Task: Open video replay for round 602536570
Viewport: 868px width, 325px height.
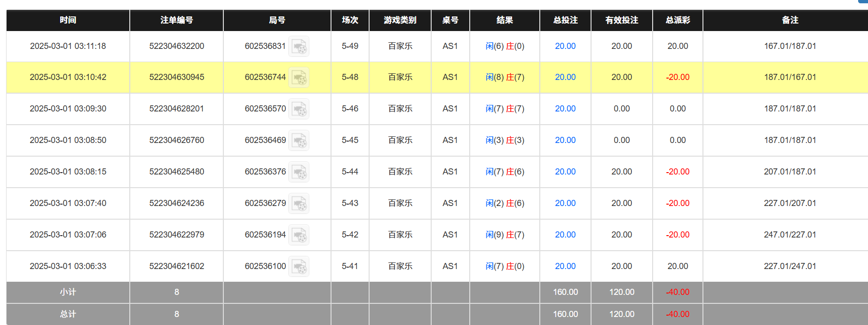Action: (299, 109)
